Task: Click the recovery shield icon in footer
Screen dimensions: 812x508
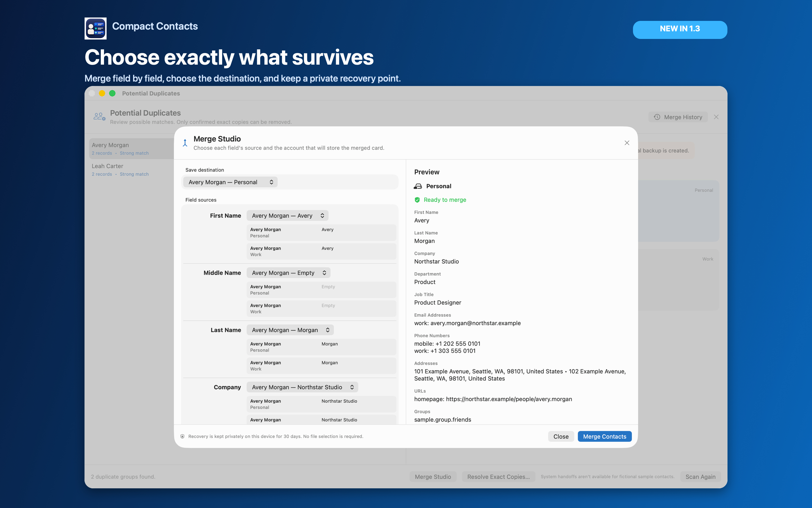Action: (182, 436)
